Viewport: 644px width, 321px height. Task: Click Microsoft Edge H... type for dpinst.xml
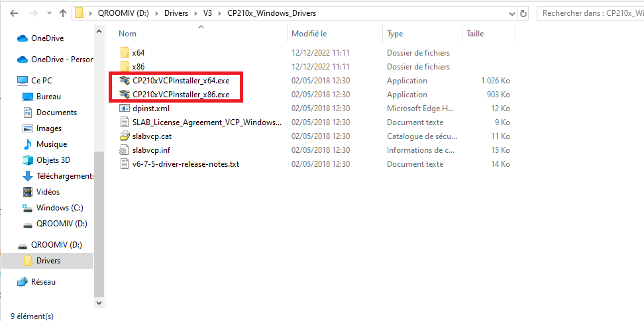pyautogui.click(x=421, y=109)
